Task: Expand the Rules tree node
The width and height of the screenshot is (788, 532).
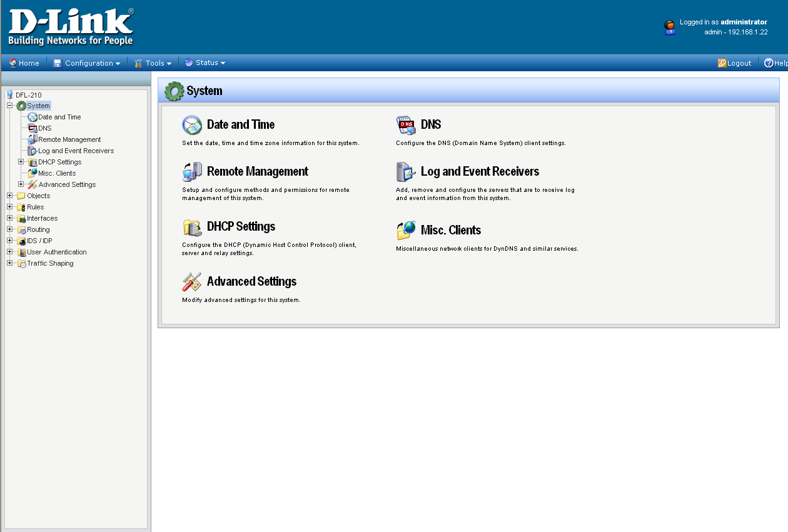Action: (x=10, y=207)
